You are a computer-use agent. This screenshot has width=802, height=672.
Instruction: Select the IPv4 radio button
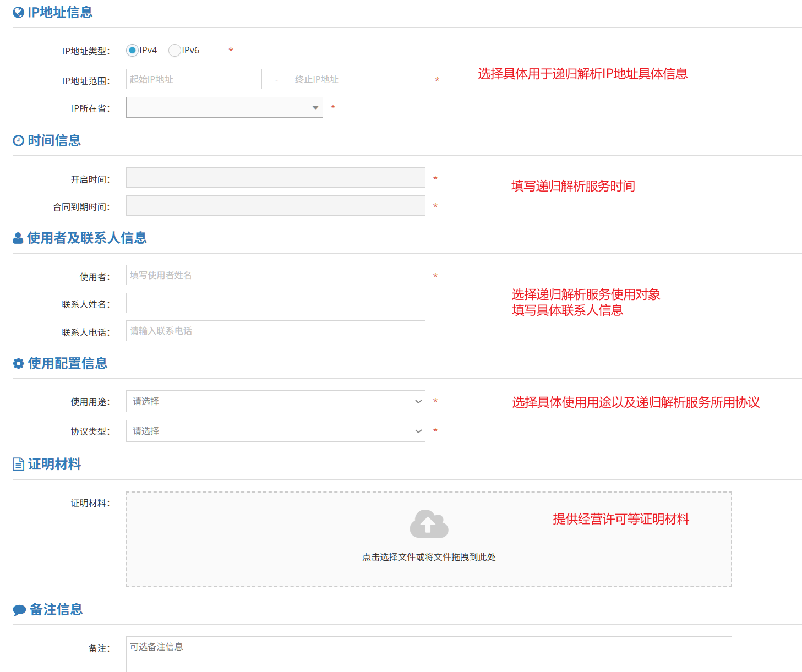[132, 51]
